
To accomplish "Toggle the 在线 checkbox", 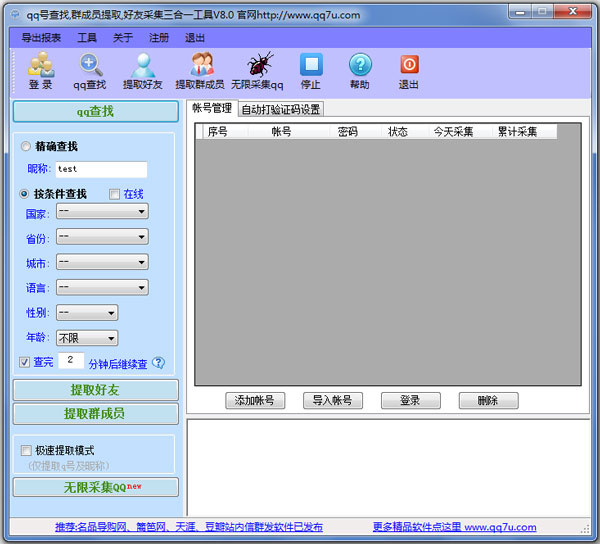I will coord(114,194).
